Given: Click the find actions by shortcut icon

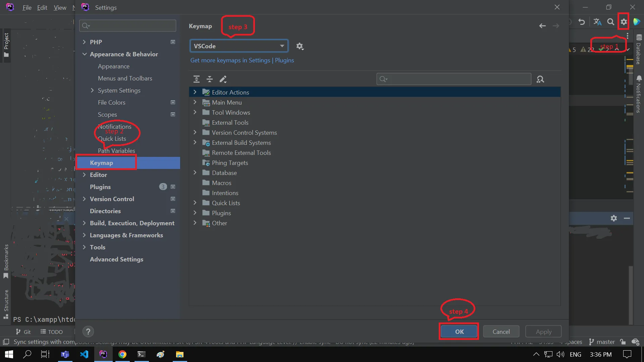Looking at the screenshot, I should (x=541, y=79).
